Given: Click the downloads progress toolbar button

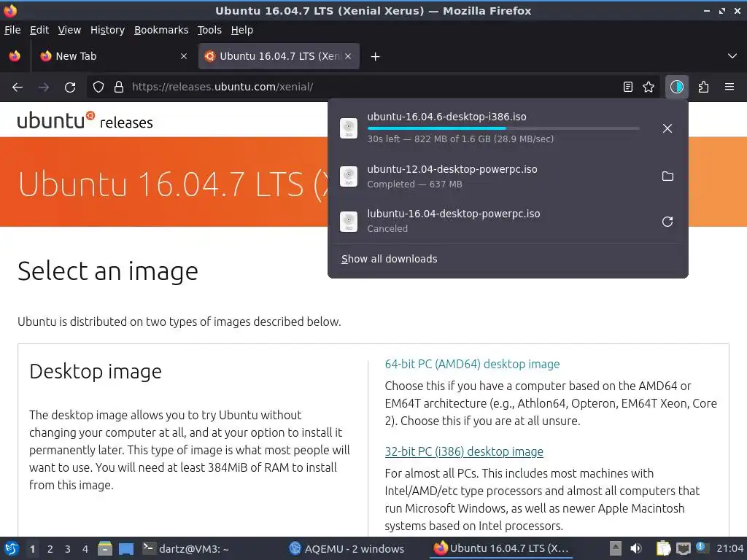Looking at the screenshot, I should (676, 87).
